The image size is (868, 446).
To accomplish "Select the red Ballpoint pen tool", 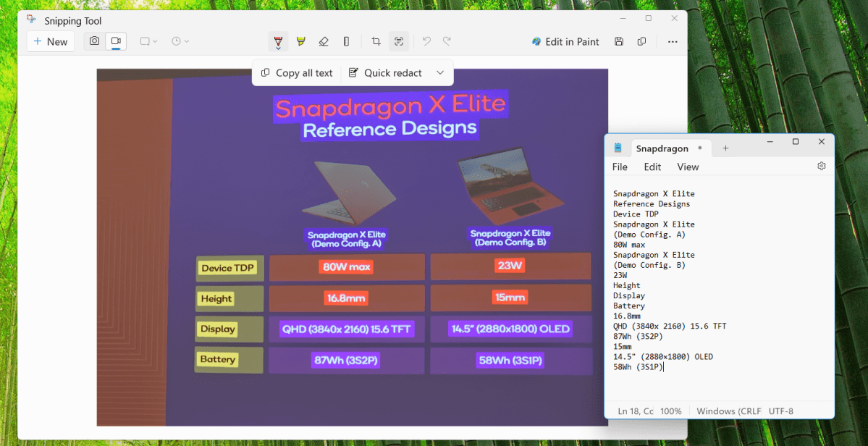I will click(278, 41).
